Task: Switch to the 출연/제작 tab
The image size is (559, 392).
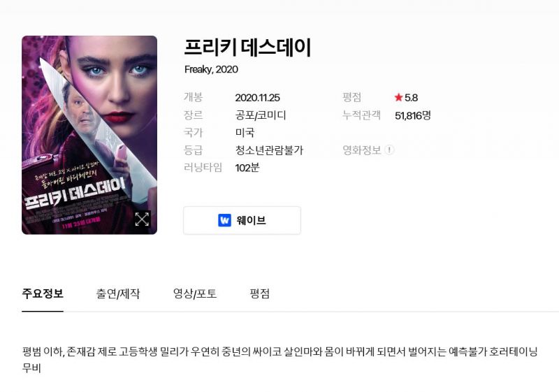Action: (x=117, y=293)
